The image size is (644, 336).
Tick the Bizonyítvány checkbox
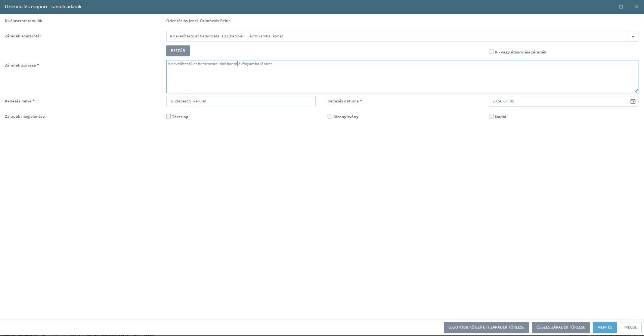330,116
